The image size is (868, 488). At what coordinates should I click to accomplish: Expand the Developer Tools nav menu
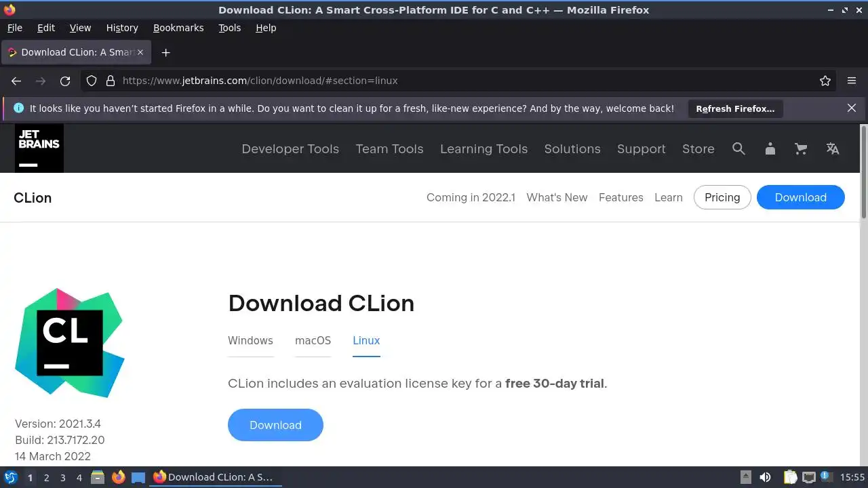[290, 148]
